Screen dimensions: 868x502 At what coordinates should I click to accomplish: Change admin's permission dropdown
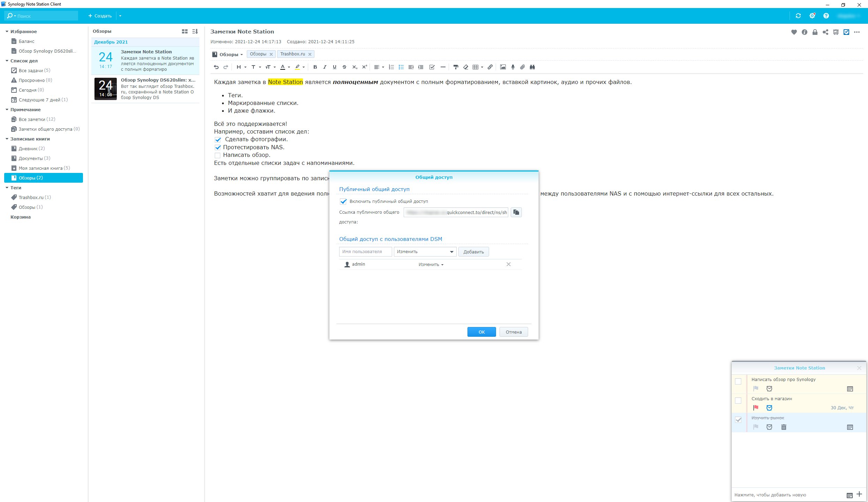(x=431, y=265)
